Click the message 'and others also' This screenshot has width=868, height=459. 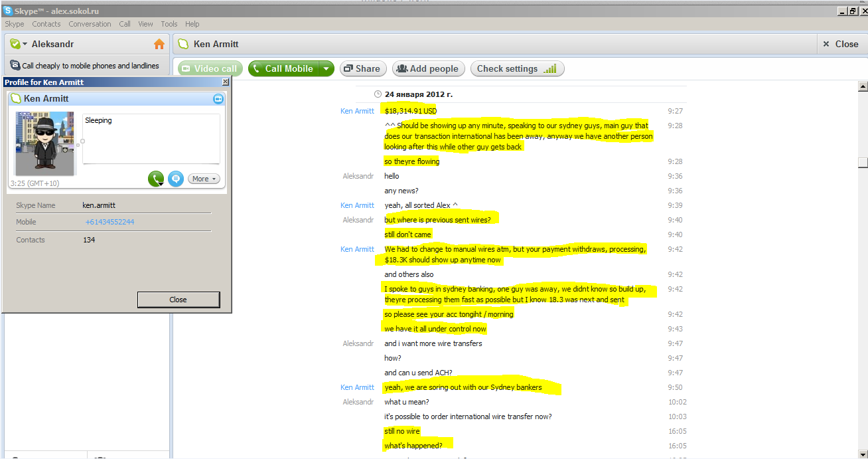(x=409, y=274)
